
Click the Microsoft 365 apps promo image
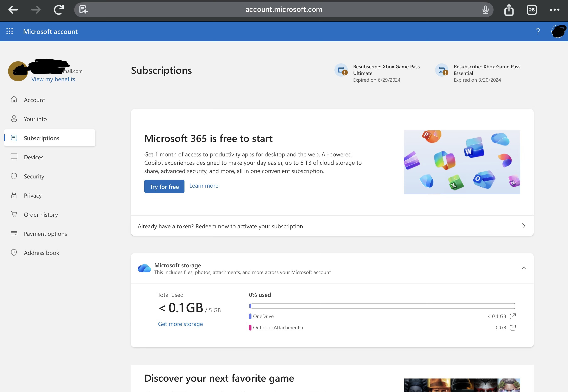coord(462,162)
